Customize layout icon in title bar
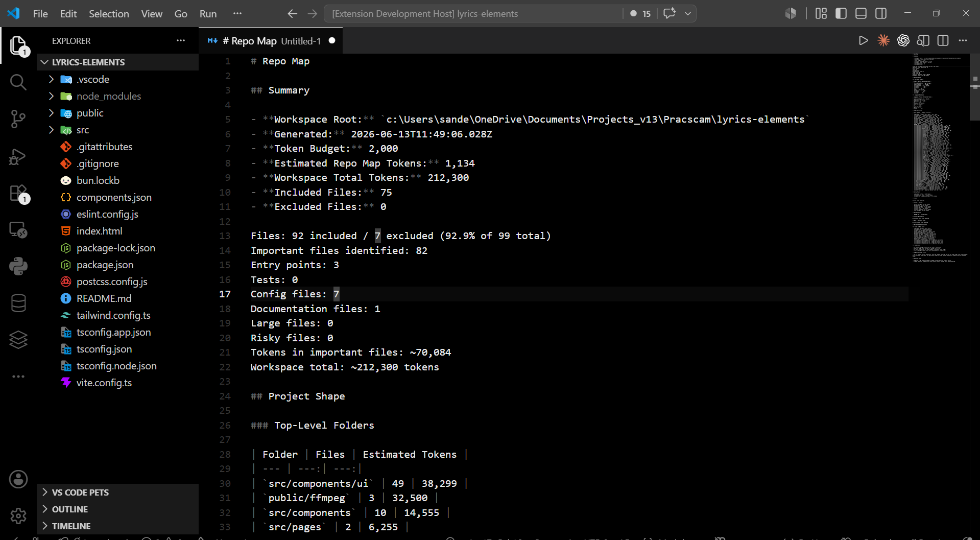Viewport: 980px width, 540px height. (821, 13)
